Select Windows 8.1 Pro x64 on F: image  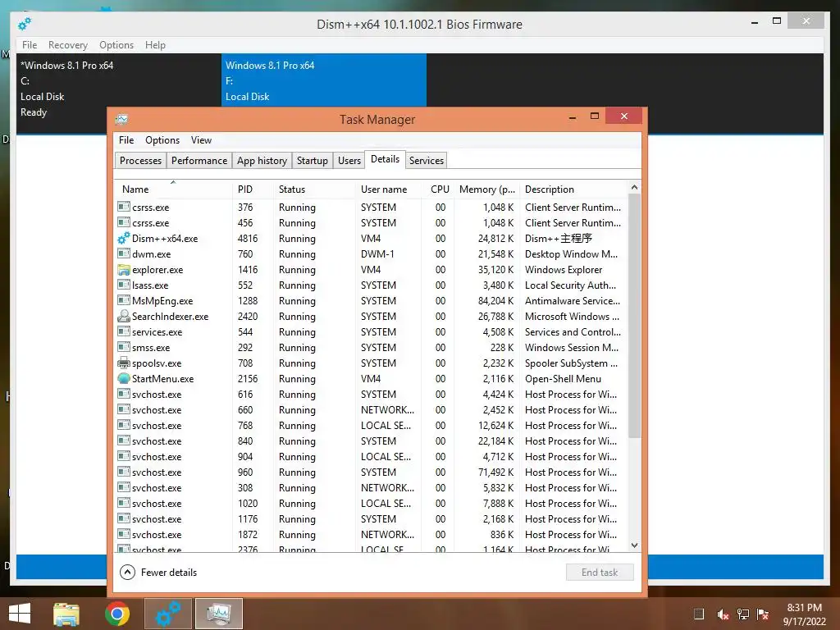point(324,80)
